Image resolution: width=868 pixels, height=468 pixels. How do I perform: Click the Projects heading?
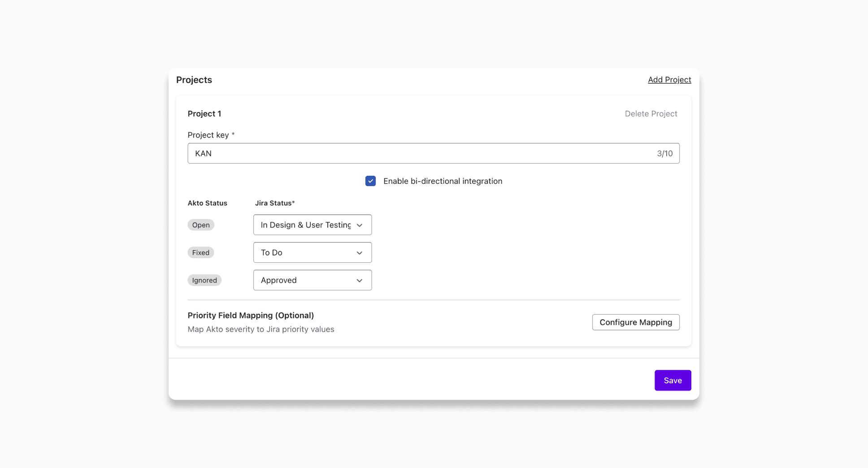pos(194,80)
